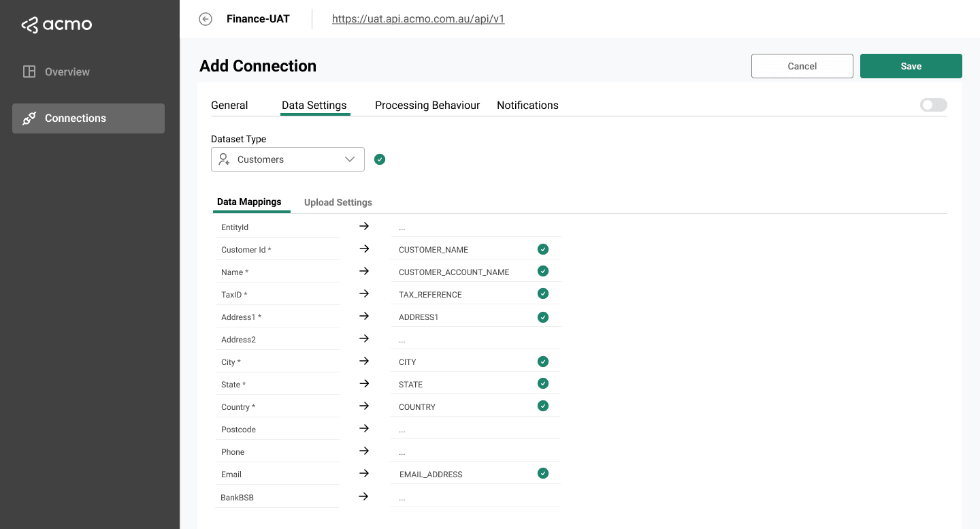
Task: Open the uat.api.acmo.com.au API link
Action: [418, 18]
